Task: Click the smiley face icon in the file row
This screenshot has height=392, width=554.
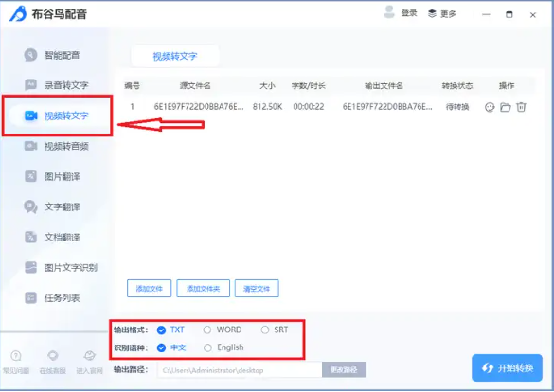Action: pos(490,107)
